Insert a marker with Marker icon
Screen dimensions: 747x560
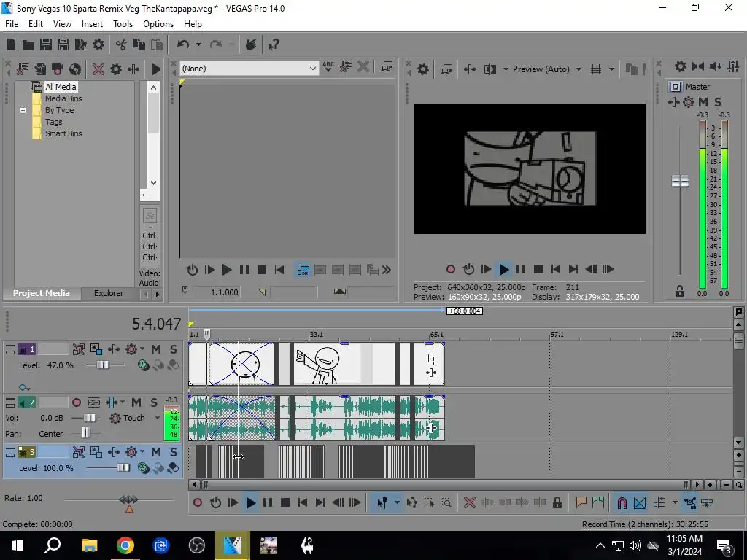[581, 503]
